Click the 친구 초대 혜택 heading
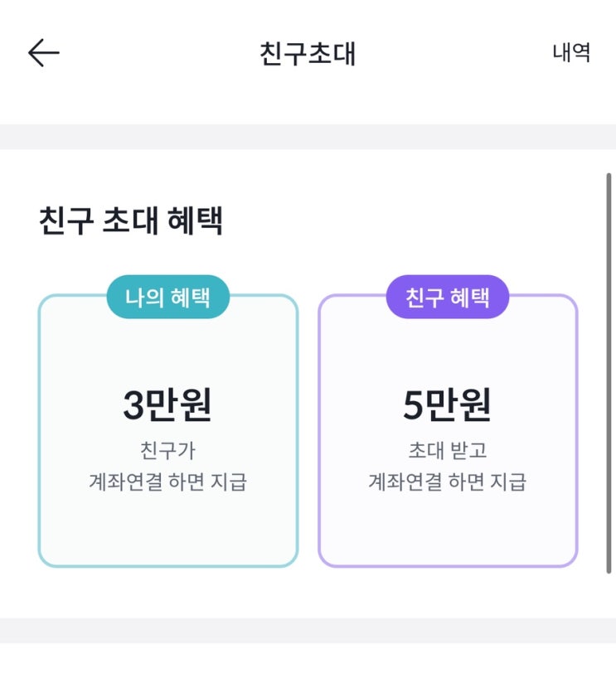616x673 pixels. point(131,221)
